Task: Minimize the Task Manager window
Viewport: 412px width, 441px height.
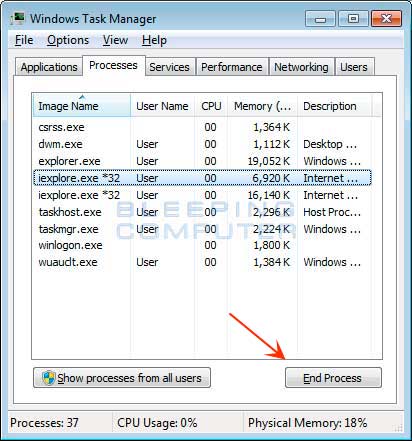Action: pyautogui.click(x=320, y=18)
